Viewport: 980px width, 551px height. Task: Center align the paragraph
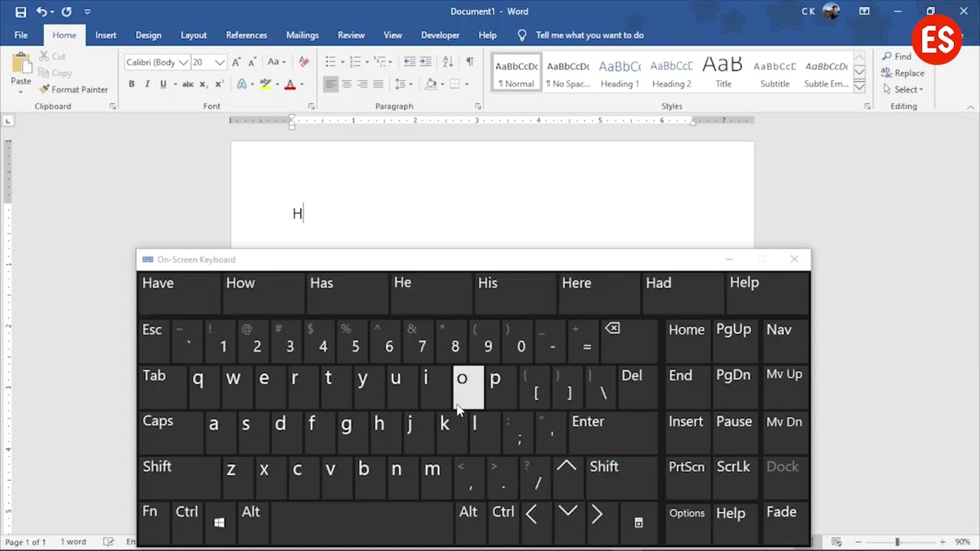[347, 84]
